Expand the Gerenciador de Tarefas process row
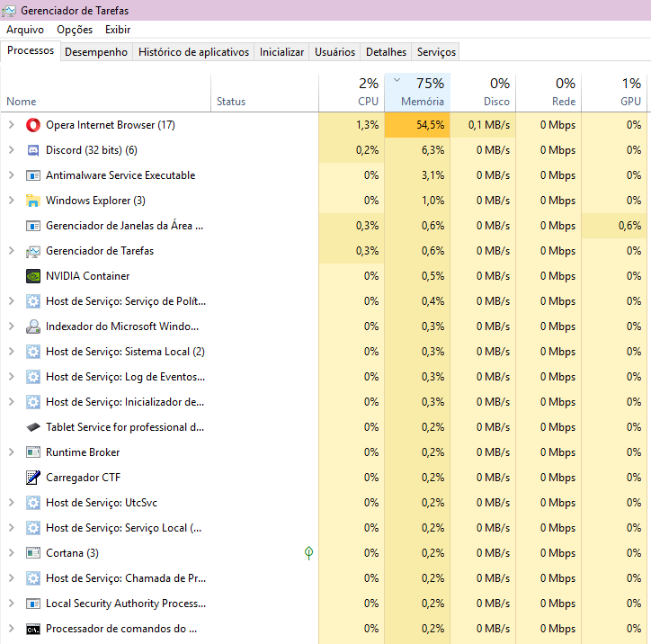This screenshot has height=644, width=651. [x=12, y=251]
